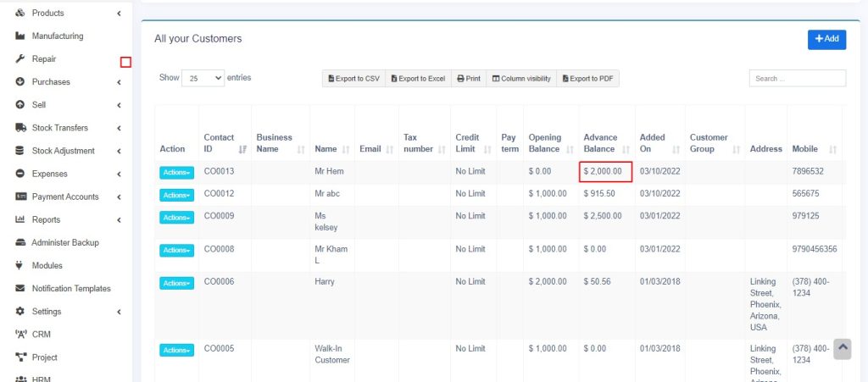Screen dimensions: 868x382
Task: Click the customer Search input field
Action: [797, 79]
